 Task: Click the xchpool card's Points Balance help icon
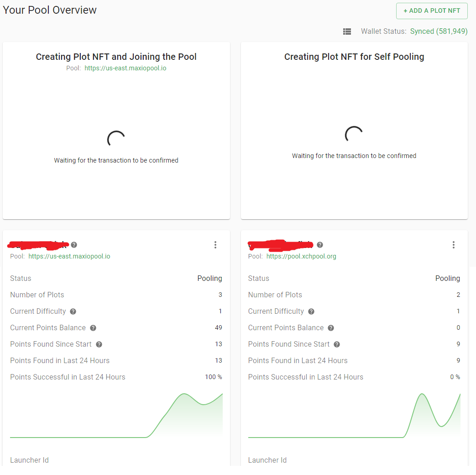[x=330, y=327]
